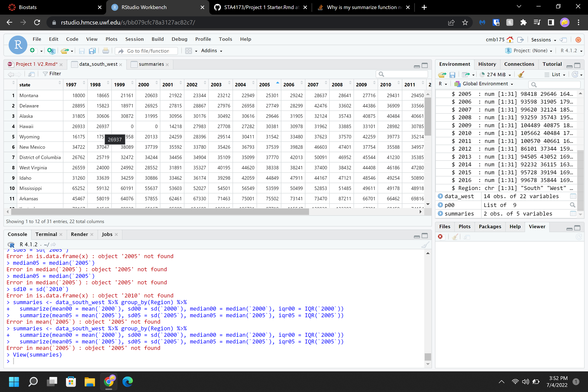Open the Addins dropdown
The height and width of the screenshot is (392, 588).
[x=211, y=51]
